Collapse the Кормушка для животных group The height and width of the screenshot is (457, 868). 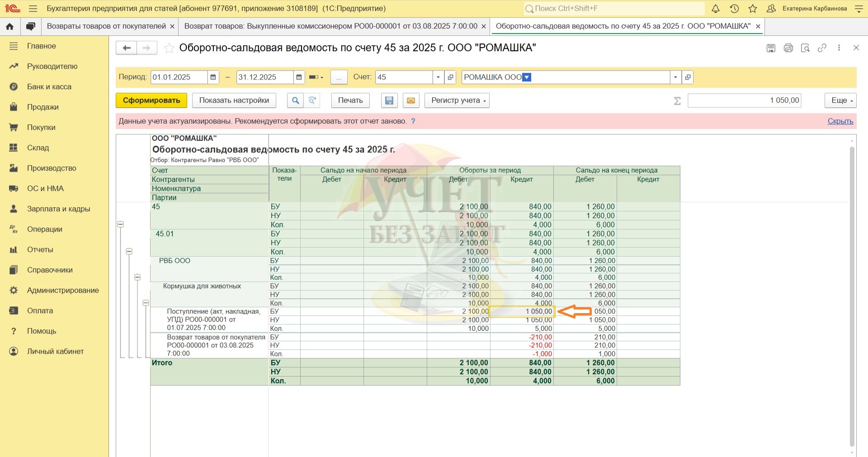tap(146, 303)
